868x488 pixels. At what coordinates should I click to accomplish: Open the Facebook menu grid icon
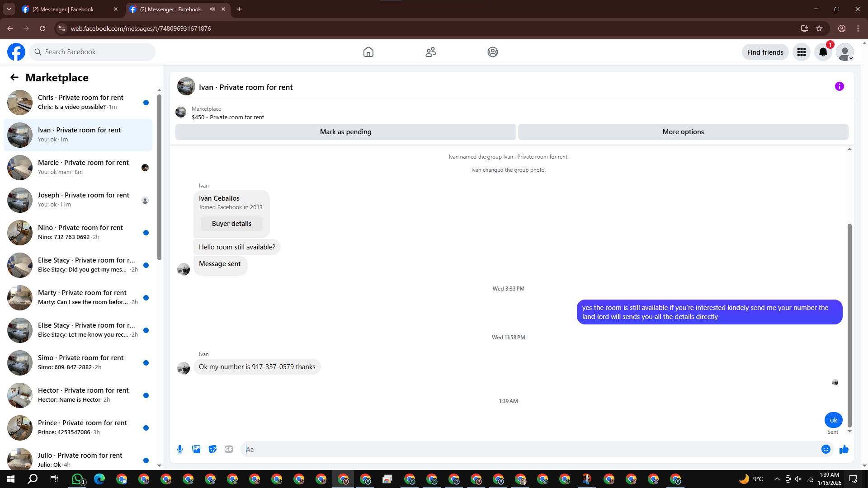[801, 52]
